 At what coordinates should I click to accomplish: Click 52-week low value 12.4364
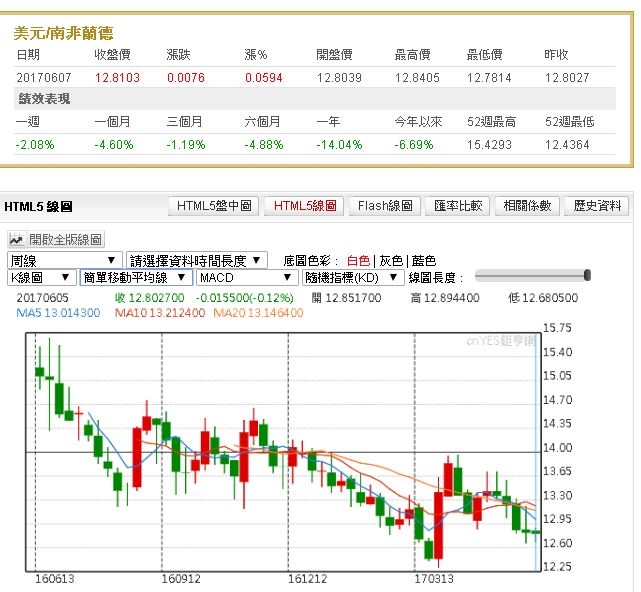pyautogui.click(x=567, y=145)
